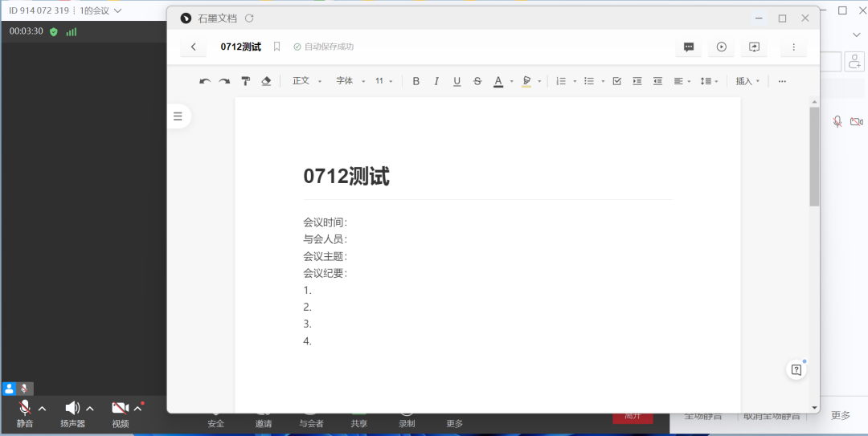Open the comments panel icon
Viewport: 868px width, 436px height.
(x=689, y=47)
